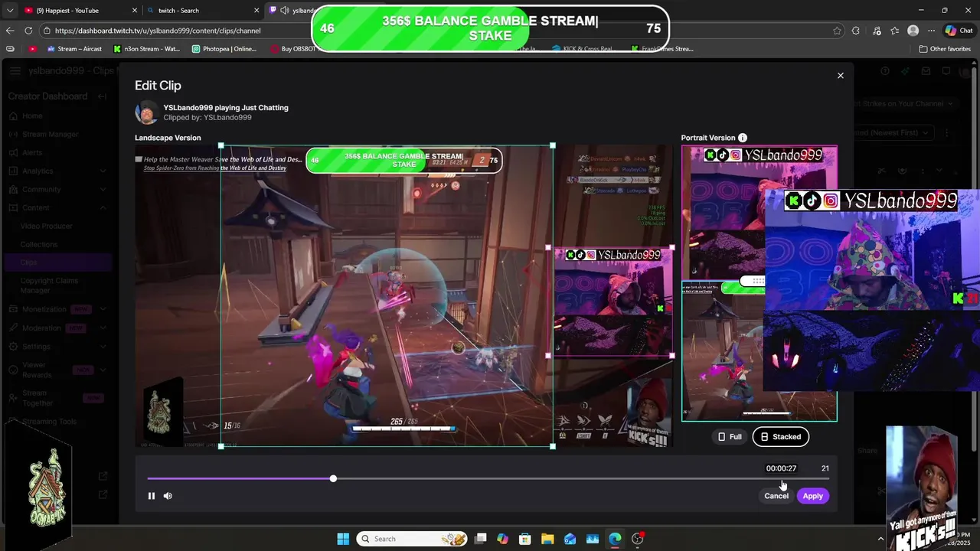Close the Happiest - YouTube tab

click(135, 11)
